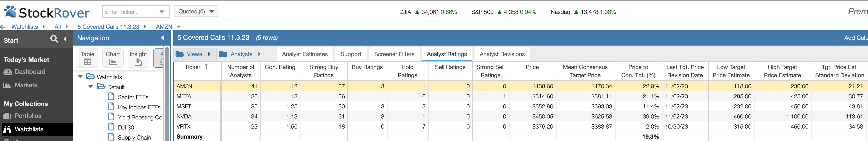Click the DJIA index quote 34,061

pyautogui.click(x=428, y=12)
